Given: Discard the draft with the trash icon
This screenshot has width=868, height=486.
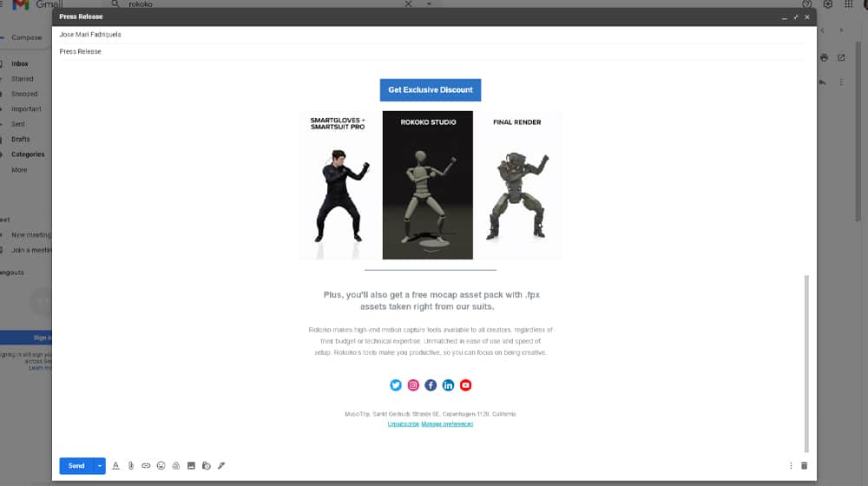Looking at the screenshot, I should [805, 465].
